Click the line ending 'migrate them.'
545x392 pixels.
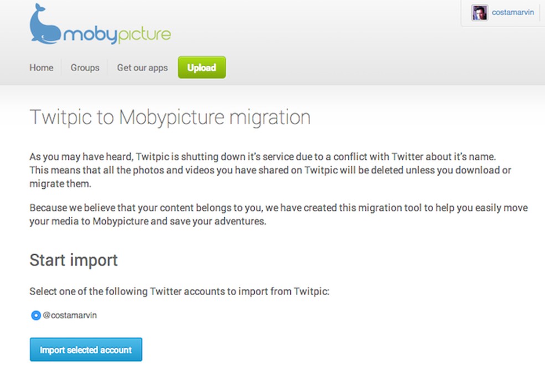click(60, 184)
